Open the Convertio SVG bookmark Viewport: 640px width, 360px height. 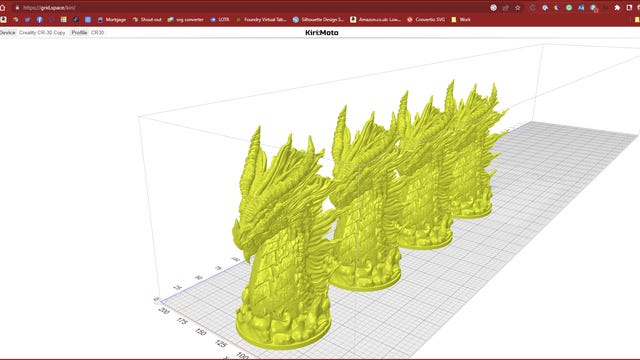(x=426, y=20)
